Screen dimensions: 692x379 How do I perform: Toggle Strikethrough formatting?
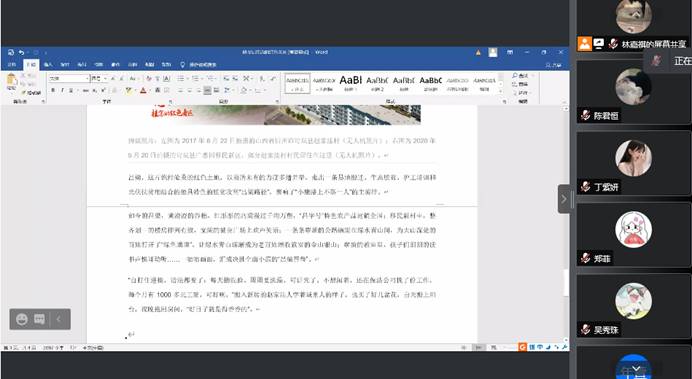(x=86, y=90)
